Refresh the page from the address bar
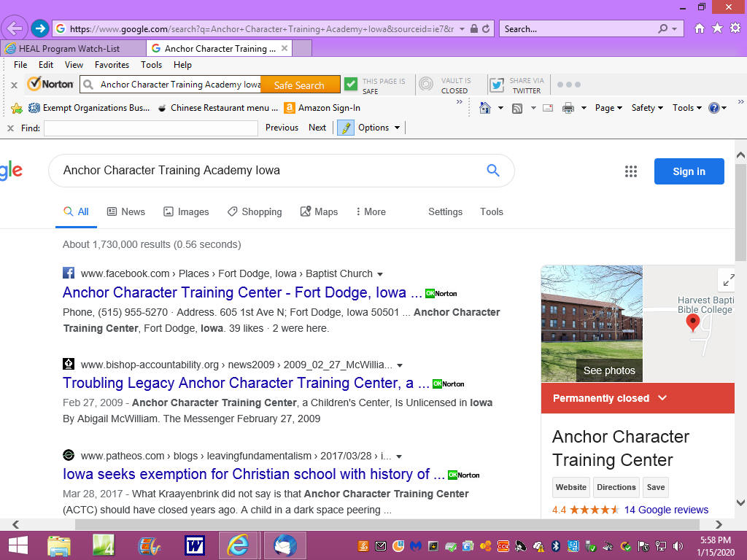The image size is (747, 560). (x=486, y=28)
